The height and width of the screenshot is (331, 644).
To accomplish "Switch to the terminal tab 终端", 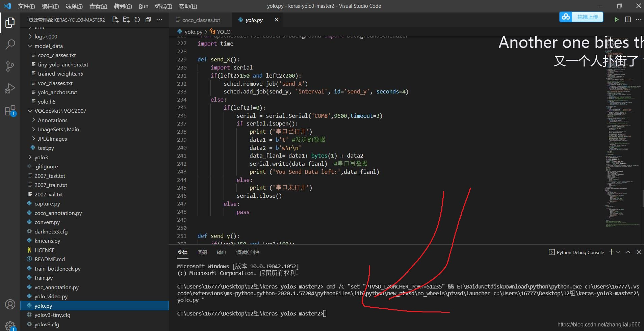I will tap(183, 252).
